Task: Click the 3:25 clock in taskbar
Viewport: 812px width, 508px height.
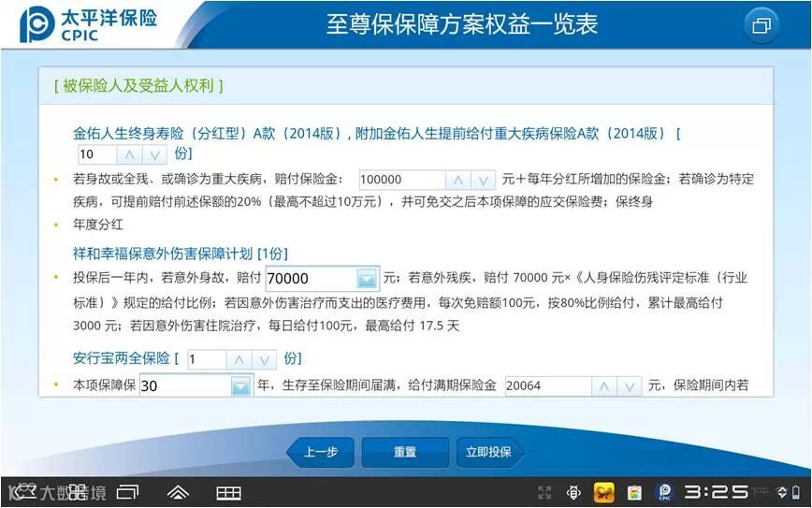Action: tap(717, 492)
